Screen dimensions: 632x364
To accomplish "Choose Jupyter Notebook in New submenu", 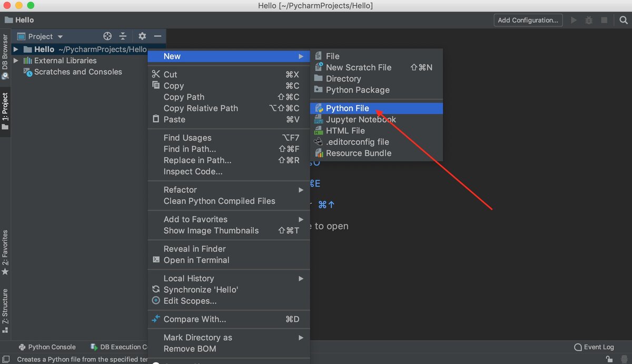I will pyautogui.click(x=377, y=120).
